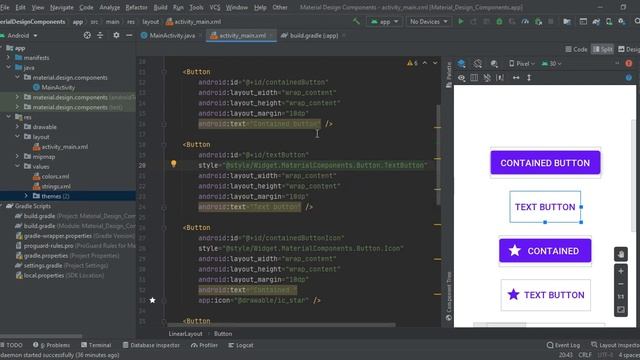Image resolution: width=640 pixels, height=360 pixels.
Task: Open the app run configuration dropdown
Action: click(x=384, y=21)
